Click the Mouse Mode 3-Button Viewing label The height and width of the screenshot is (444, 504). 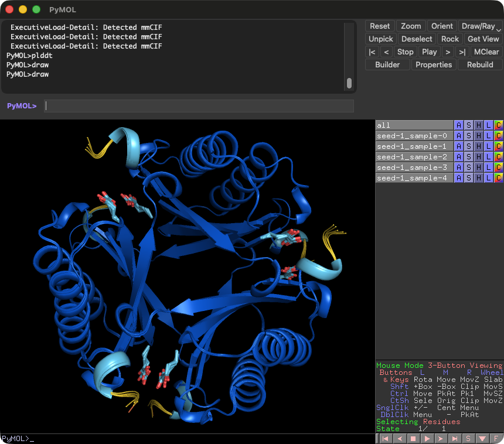(439, 366)
